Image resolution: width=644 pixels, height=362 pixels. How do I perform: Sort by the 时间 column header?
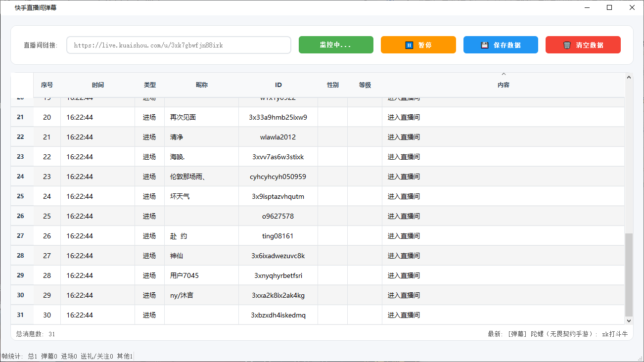tap(98, 85)
